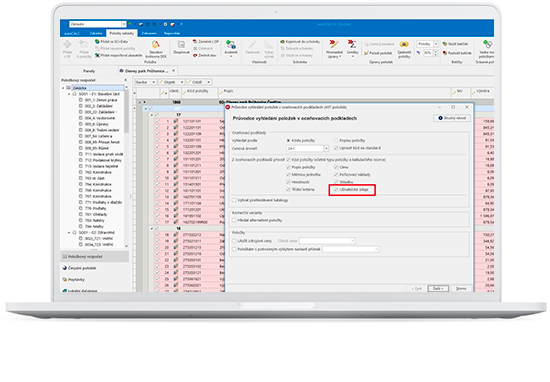Click Změnit stav ribbon command
Screen dimensions: 550x382
[204, 55]
